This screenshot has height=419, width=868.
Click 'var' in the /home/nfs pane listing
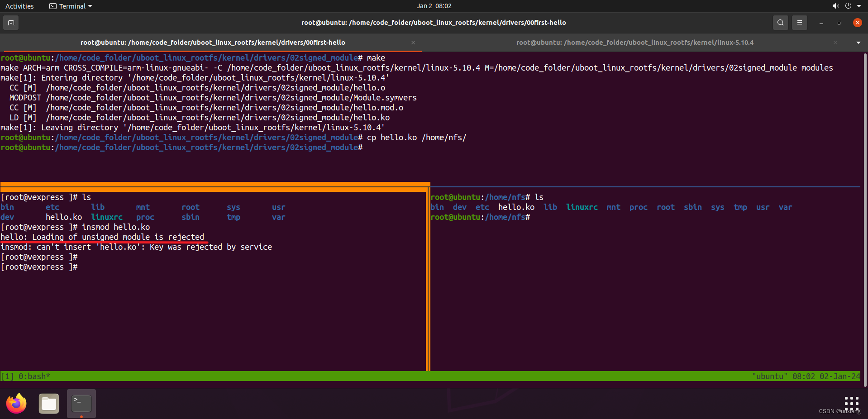pyautogui.click(x=786, y=207)
